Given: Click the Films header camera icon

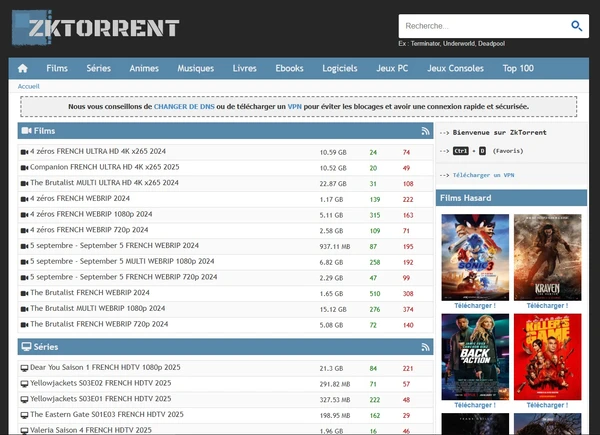Looking at the screenshot, I should [x=26, y=131].
